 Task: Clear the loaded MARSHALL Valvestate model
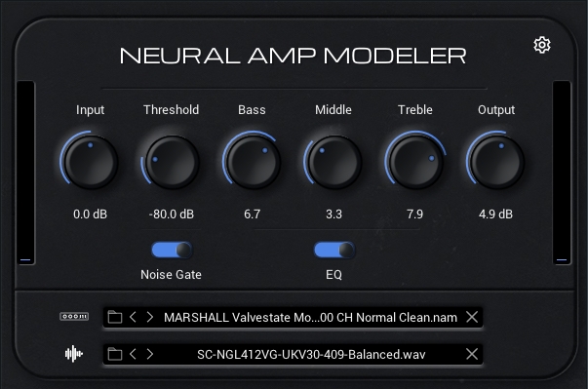[x=472, y=317]
